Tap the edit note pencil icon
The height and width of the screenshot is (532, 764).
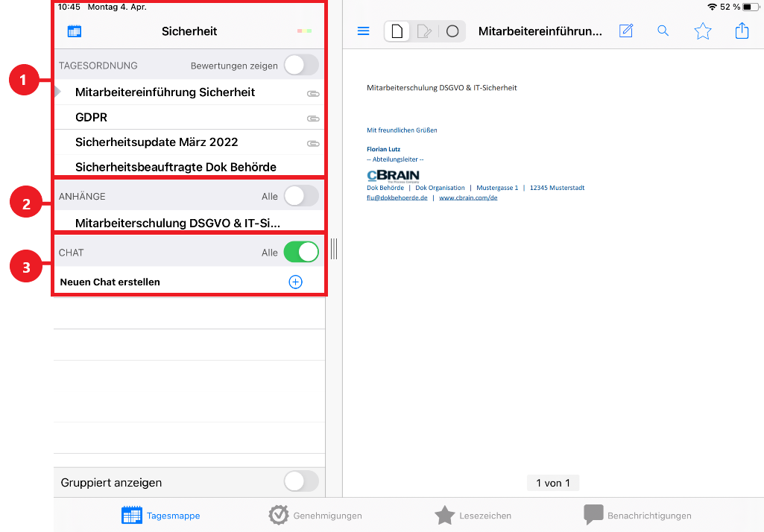(625, 31)
